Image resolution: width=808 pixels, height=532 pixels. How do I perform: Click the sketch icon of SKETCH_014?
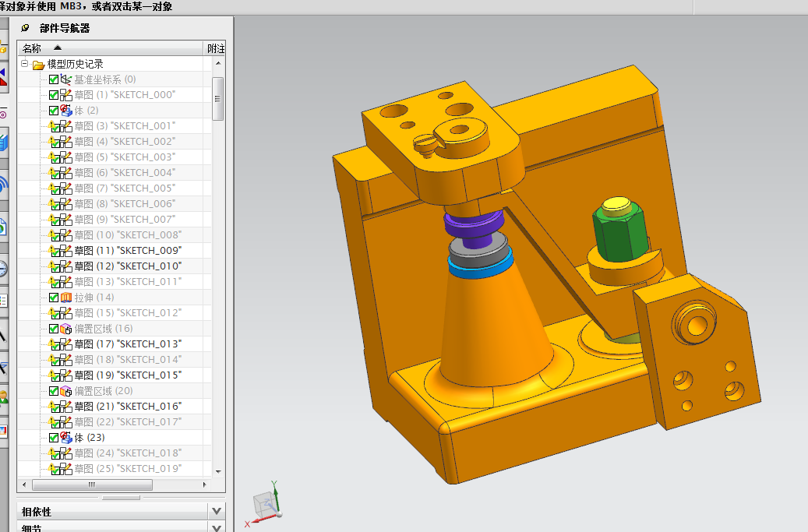pos(66,360)
